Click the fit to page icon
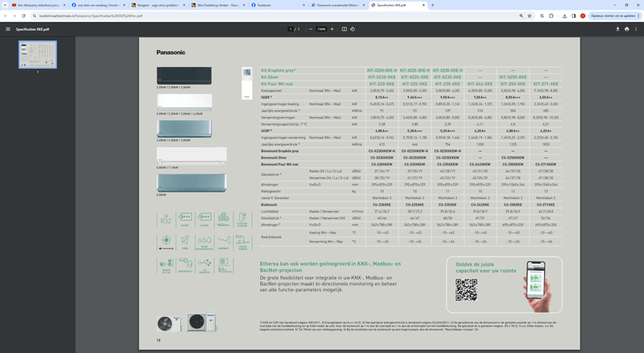Image resolution: width=644 pixels, height=353 pixels. (345, 29)
